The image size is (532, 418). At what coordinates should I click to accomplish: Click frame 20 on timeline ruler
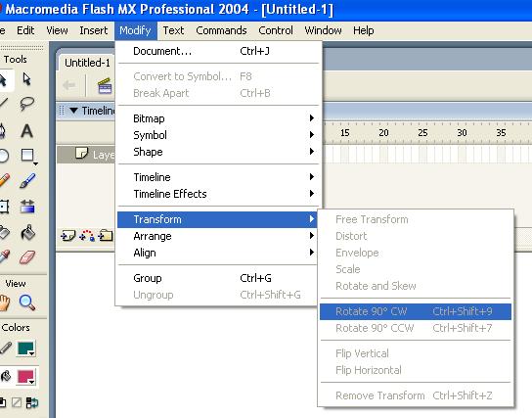click(383, 132)
